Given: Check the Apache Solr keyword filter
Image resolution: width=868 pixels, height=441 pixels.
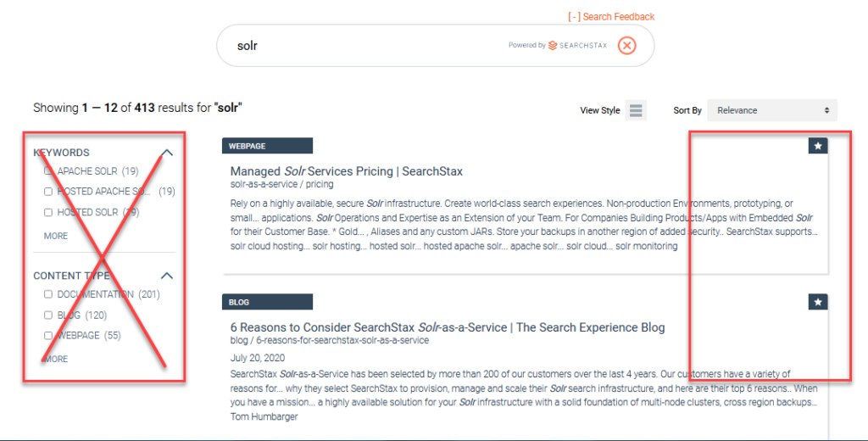Looking at the screenshot, I should (48, 170).
